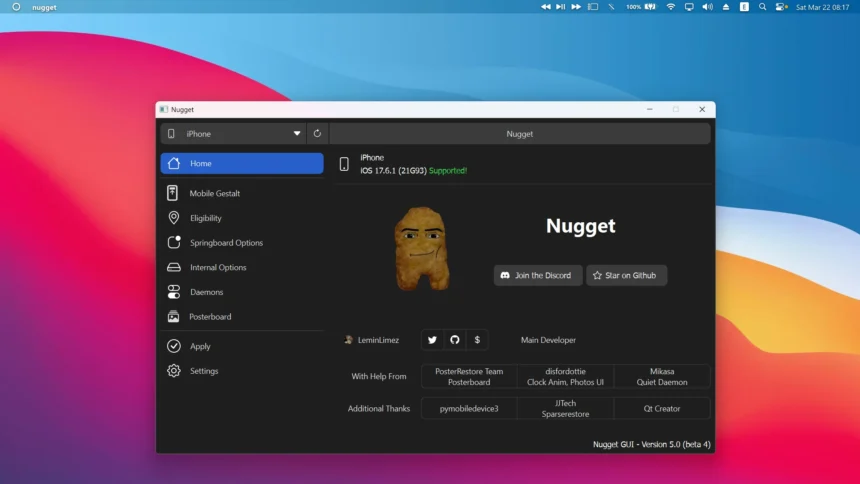Image resolution: width=860 pixels, height=484 pixels.
Task: Click Qt Creator thanks button
Action: click(662, 408)
